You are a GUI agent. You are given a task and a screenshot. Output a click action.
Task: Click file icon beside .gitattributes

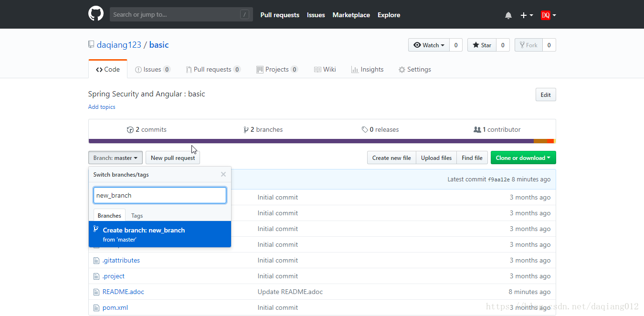96,261
